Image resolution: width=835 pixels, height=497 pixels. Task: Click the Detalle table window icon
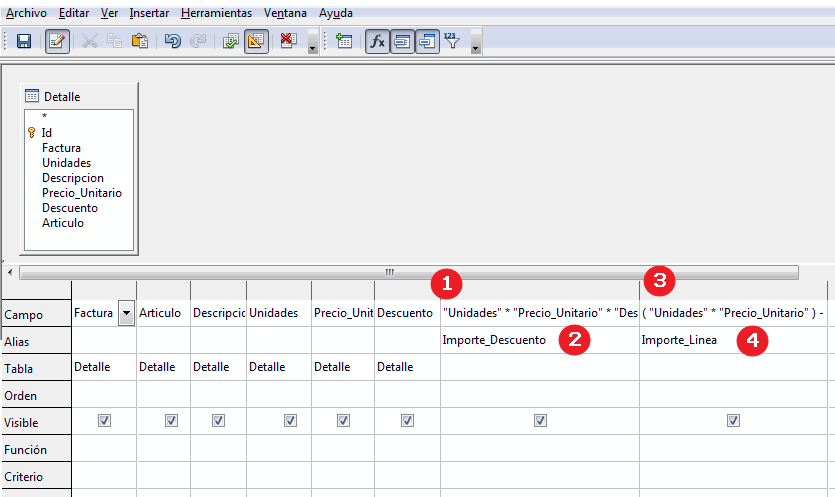[x=32, y=96]
